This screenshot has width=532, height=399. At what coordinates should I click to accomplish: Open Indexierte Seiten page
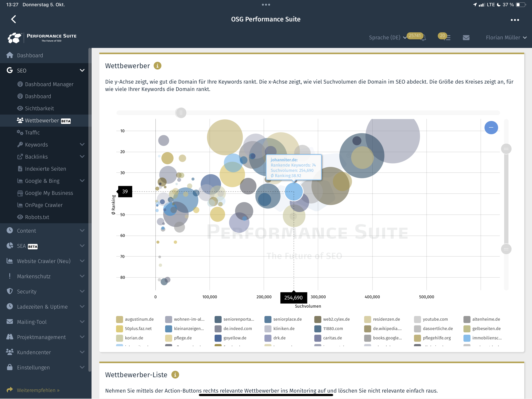click(x=45, y=169)
